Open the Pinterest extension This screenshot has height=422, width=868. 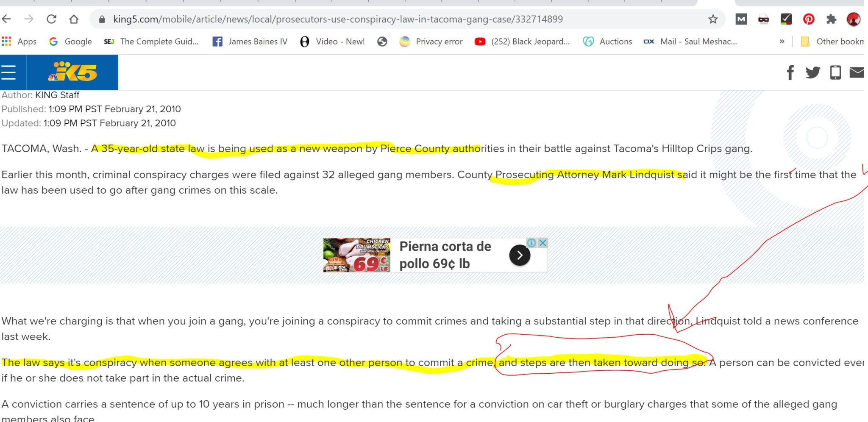pyautogui.click(x=809, y=19)
